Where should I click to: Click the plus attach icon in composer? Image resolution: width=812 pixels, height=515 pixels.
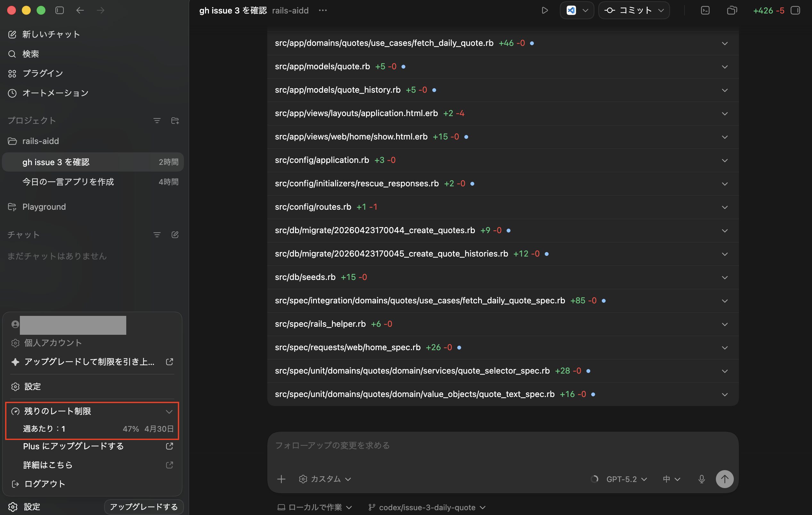(x=281, y=479)
